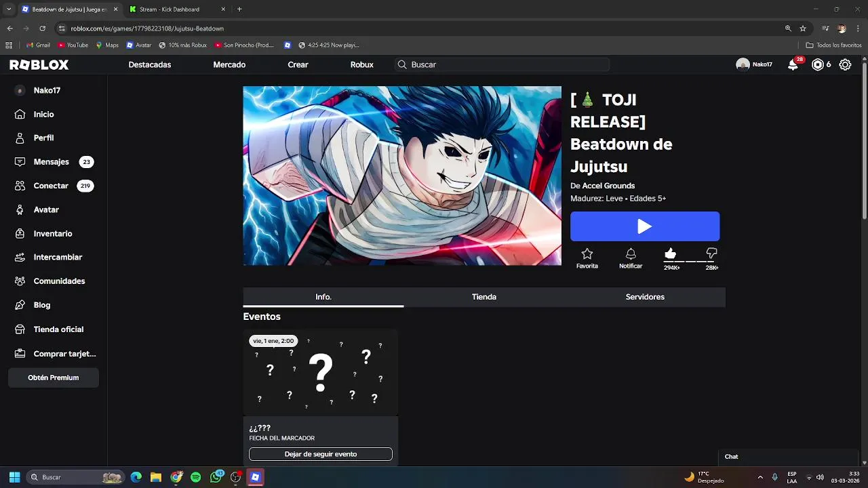
Task: Open Crear in the top navigation
Action: [x=298, y=65]
